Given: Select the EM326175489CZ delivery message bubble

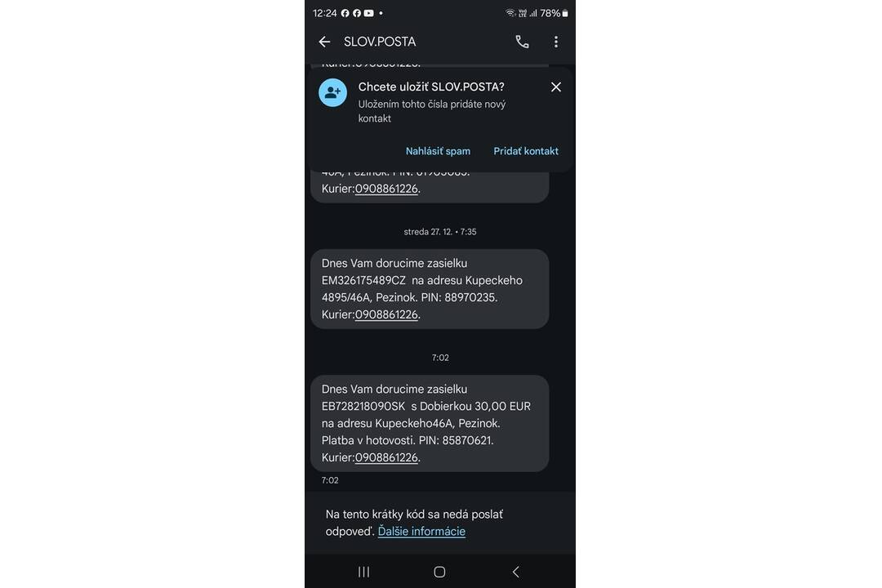Looking at the screenshot, I should coord(430,289).
